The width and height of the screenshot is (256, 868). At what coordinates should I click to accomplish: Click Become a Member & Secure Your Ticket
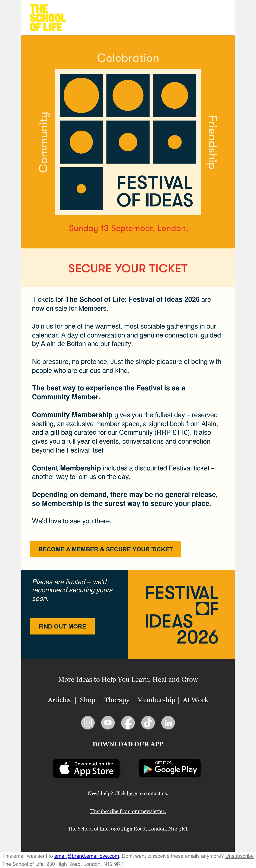click(x=106, y=549)
